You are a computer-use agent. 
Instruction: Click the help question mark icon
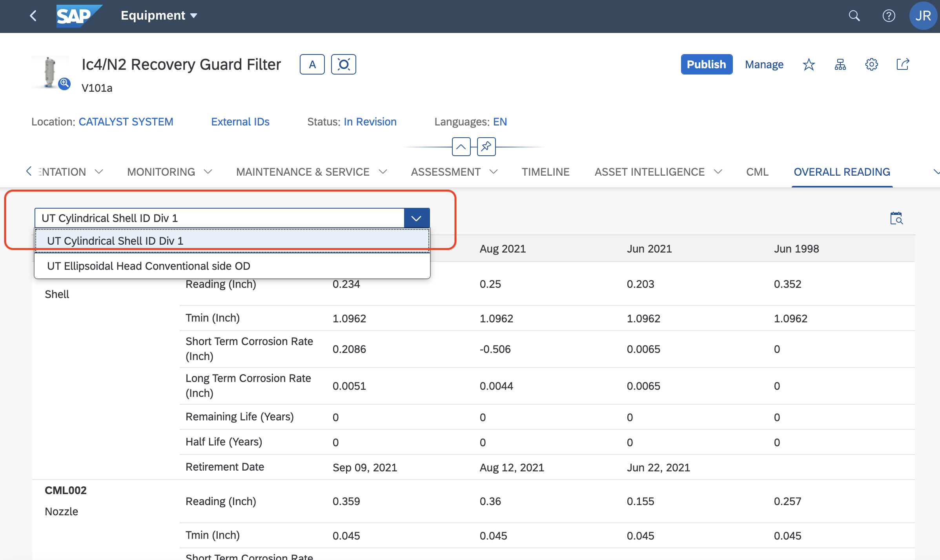(x=889, y=16)
